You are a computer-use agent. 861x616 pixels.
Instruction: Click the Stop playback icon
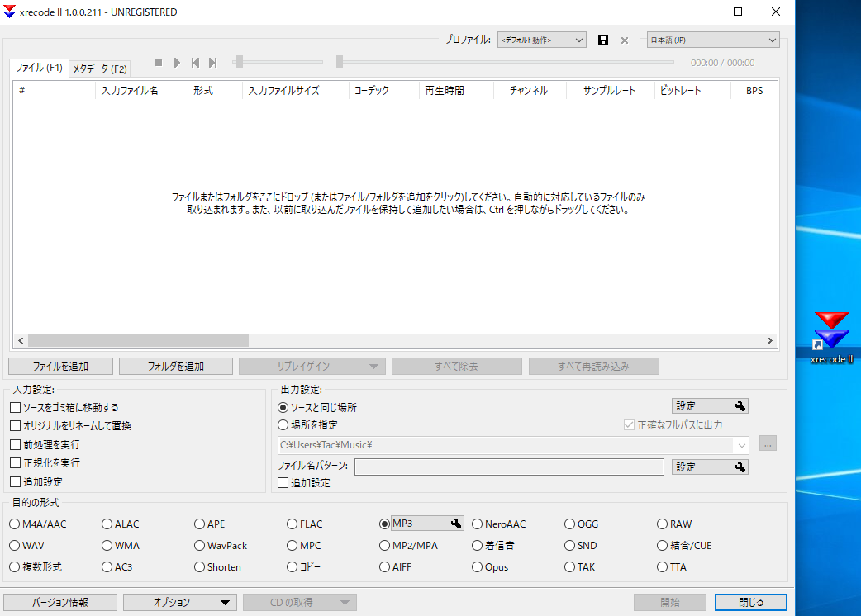(x=158, y=62)
